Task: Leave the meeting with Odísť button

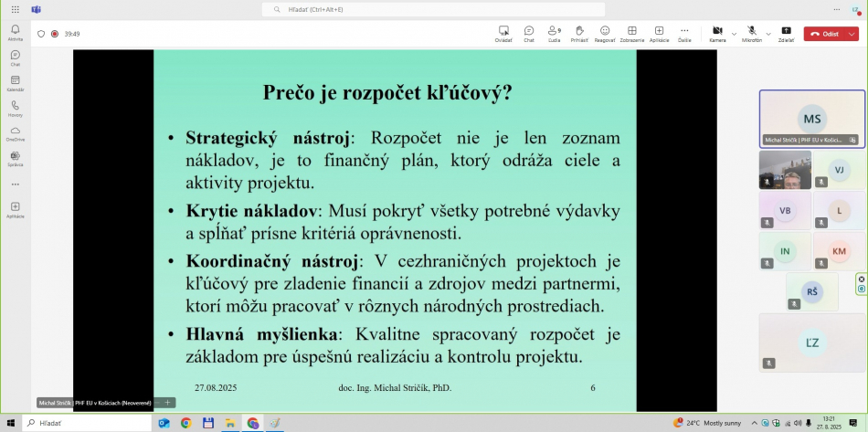Action: [x=824, y=34]
